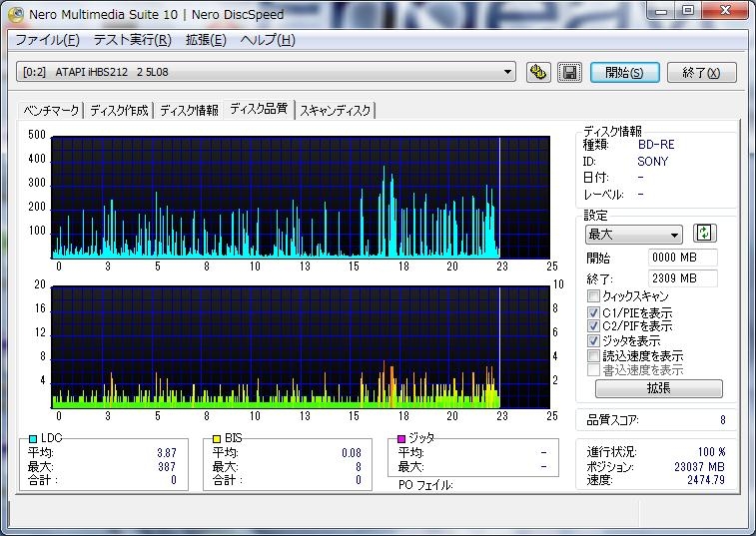Minimize the Nero DiscSpeed window
Viewport: 756px width, 536px height.
click(x=661, y=11)
